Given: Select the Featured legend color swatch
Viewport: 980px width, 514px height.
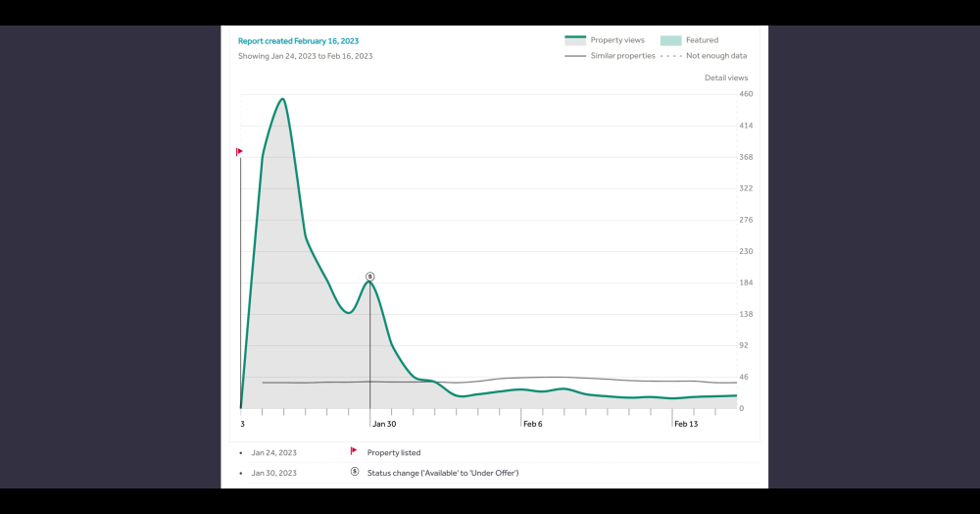Looking at the screenshot, I should (670, 40).
